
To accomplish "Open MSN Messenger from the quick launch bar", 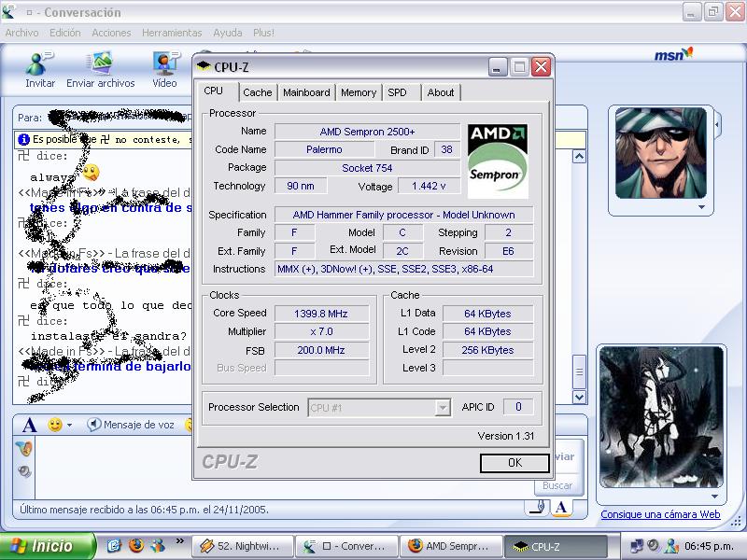I will [x=157, y=545].
